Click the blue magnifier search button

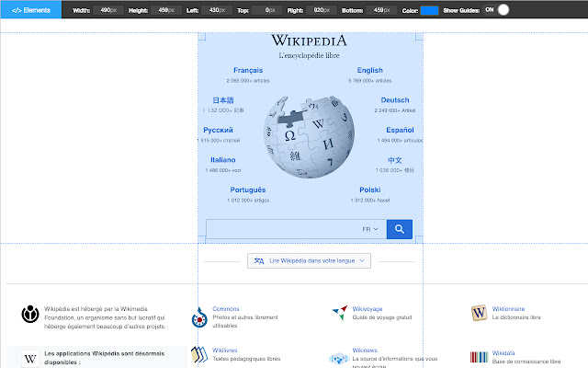(x=400, y=229)
